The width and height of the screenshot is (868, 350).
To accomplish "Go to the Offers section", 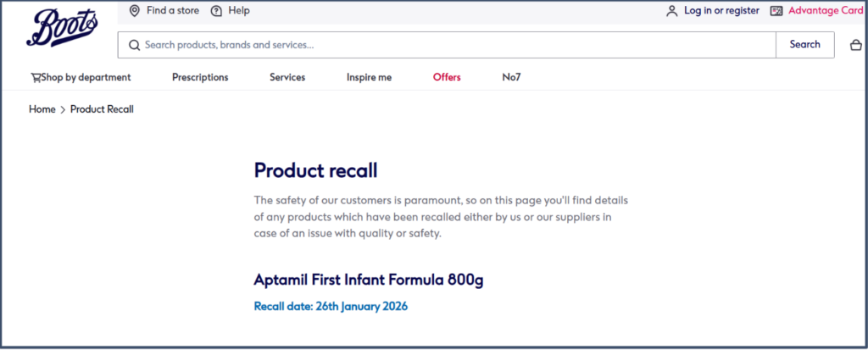I will coord(447,77).
